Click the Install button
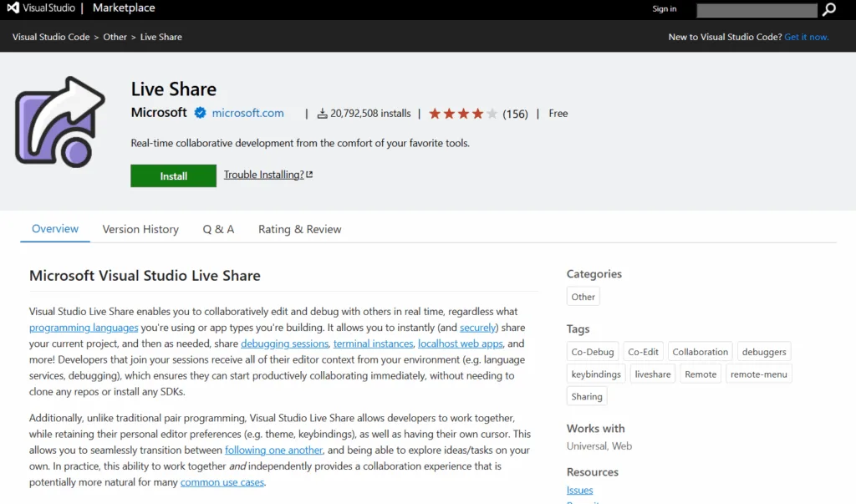This screenshot has width=856, height=504. (173, 176)
